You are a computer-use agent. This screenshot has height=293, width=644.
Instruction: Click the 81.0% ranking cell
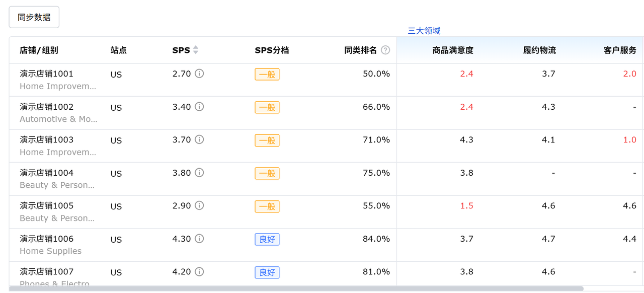(376, 272)
